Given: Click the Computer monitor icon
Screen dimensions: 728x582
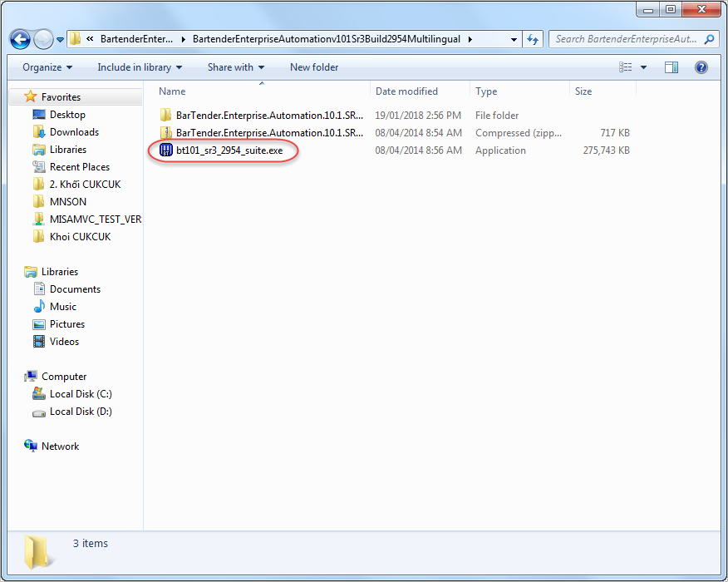Looking at the screenshot, I should click(x=31, y=377).
